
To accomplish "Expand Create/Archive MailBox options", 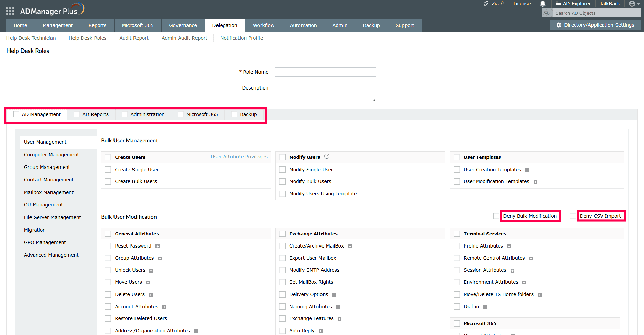I will (350, 247).
